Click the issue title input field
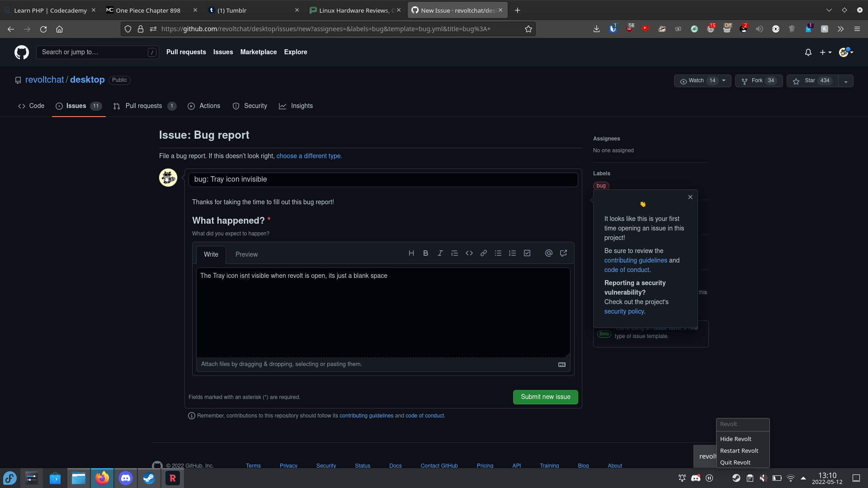 click(383, 179)
